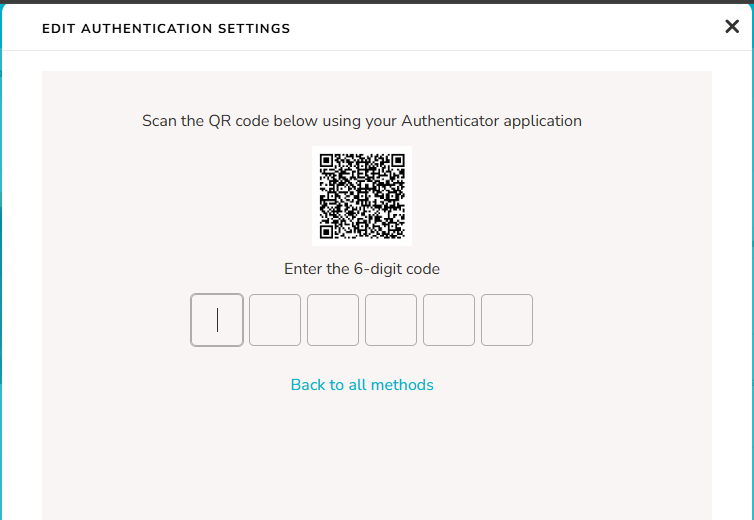The image size is (754, 520).
Task: Click the 'Scan the QR code below' instruction
Action: pos(362,121)
